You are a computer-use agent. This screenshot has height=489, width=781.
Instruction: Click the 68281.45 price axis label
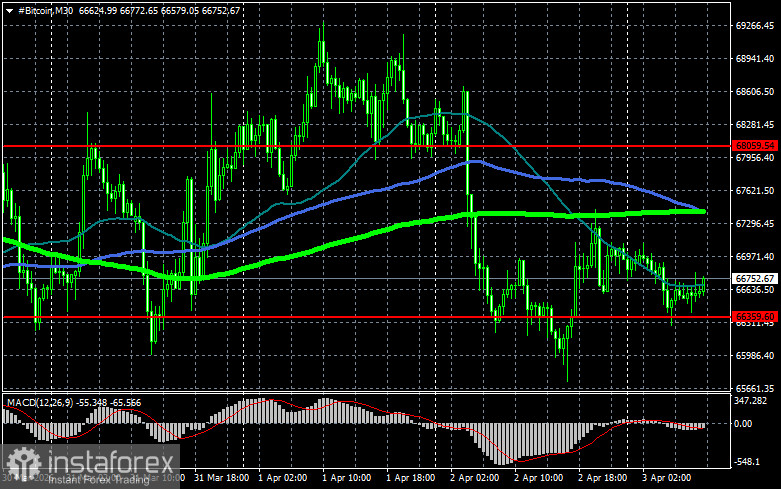(755, 124)
